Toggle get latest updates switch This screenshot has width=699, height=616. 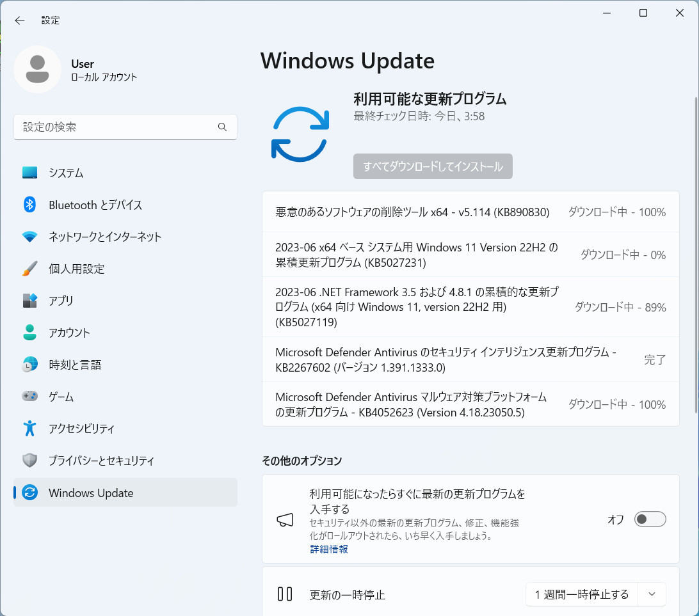[650, 519]
